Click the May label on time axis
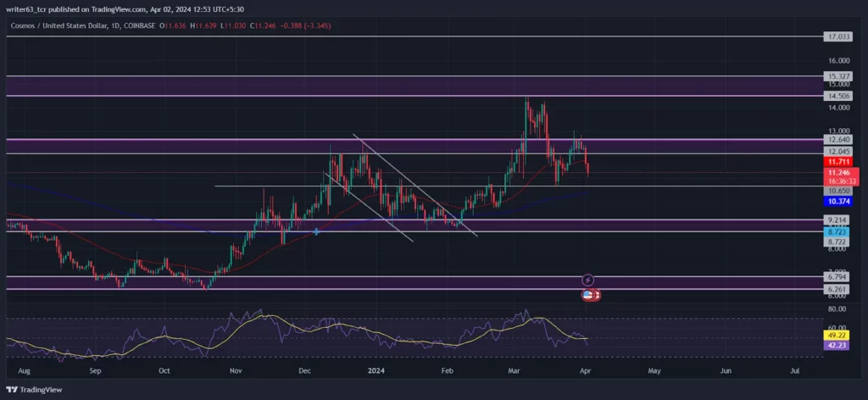This screenshot has width=868, height=400. click(654, 370)
